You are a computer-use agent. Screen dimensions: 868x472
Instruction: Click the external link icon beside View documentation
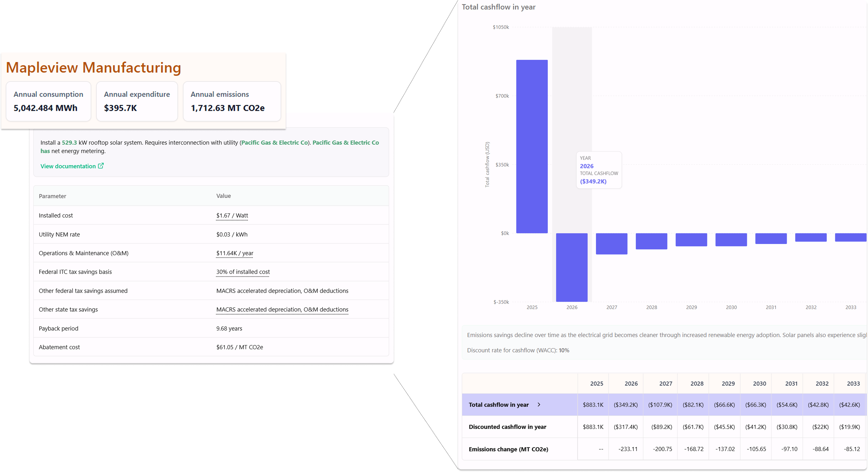point(101,166)
